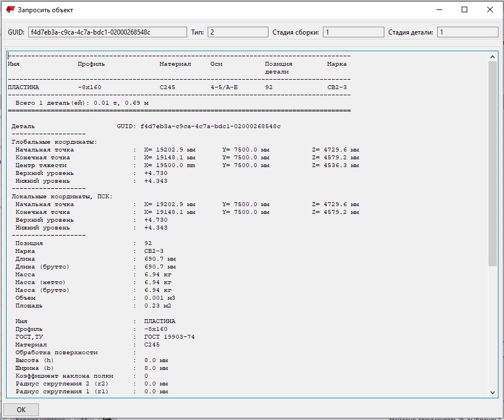Image resolution: width=504 pixels, height=420 pixels.
Task: Close the Запросить объект dialog
Action: (x=490, y=9)
